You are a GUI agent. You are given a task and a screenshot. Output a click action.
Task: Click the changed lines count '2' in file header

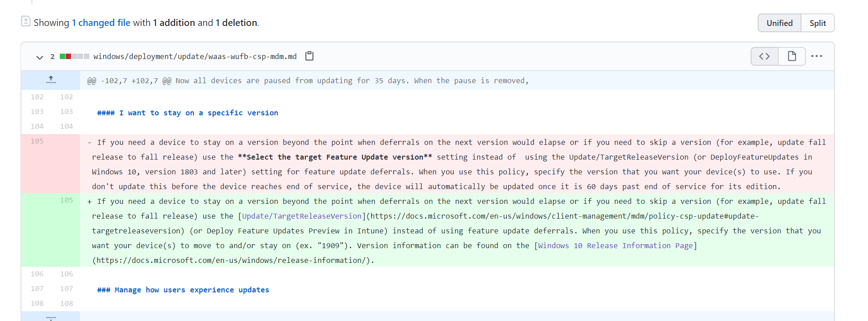53,56
